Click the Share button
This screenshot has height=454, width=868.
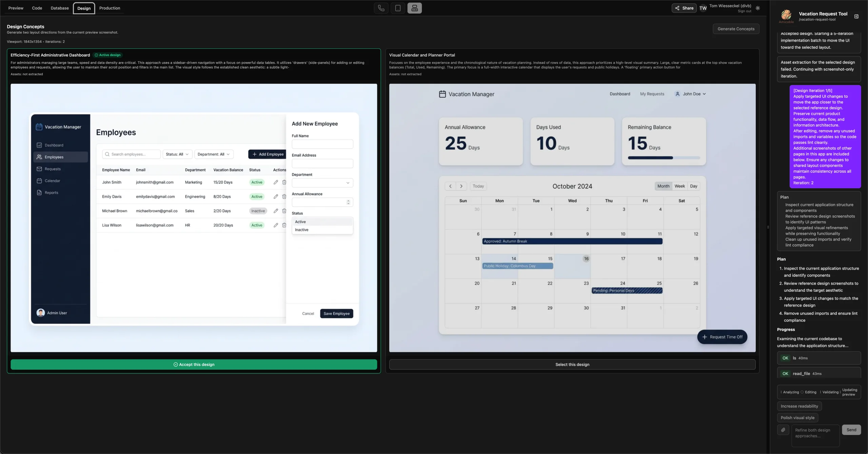click(x=684, y=8)
